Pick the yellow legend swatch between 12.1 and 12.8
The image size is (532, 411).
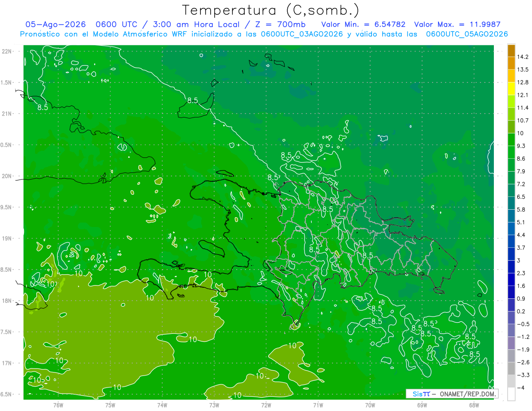point(511,88)
